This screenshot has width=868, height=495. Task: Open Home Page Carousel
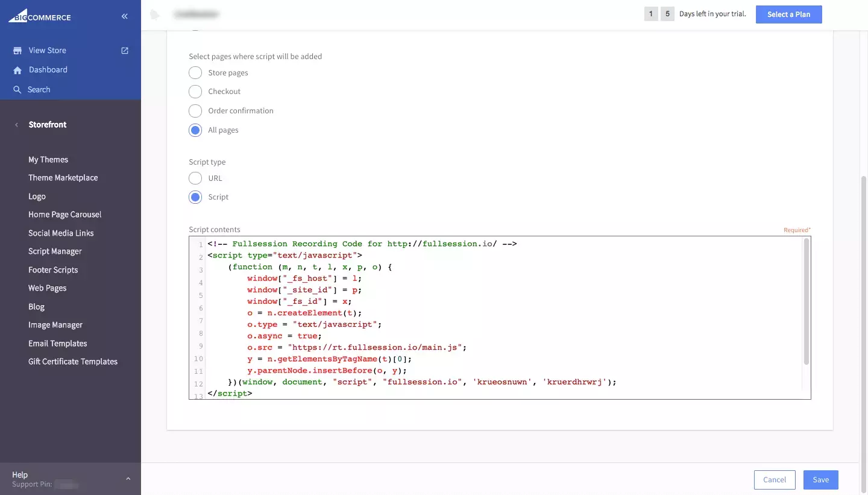pyautogui.click(x=65, y=215)
